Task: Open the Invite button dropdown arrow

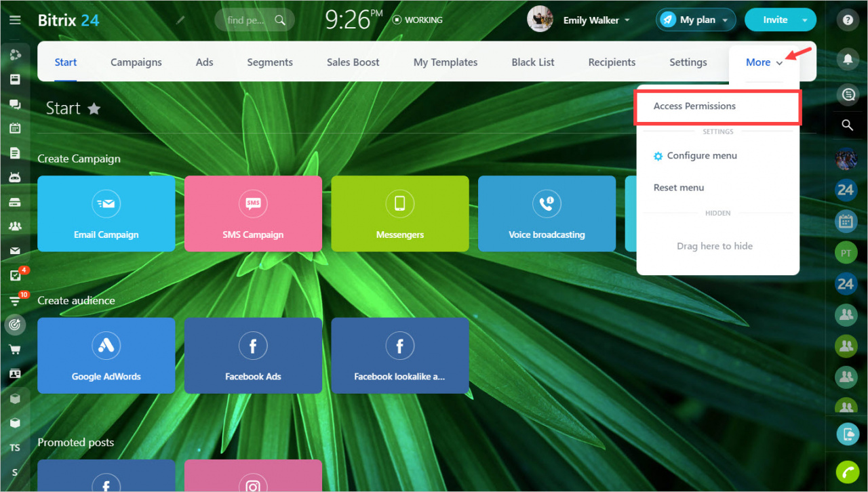Action: click(805, 20)
